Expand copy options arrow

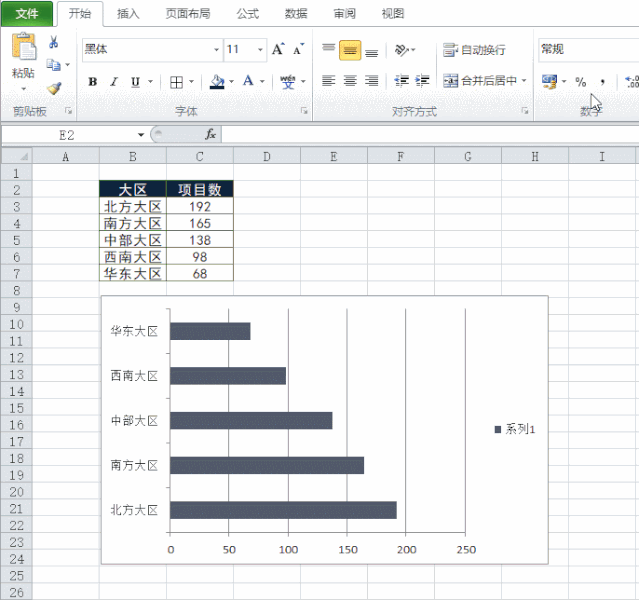[x=68, y=65]
